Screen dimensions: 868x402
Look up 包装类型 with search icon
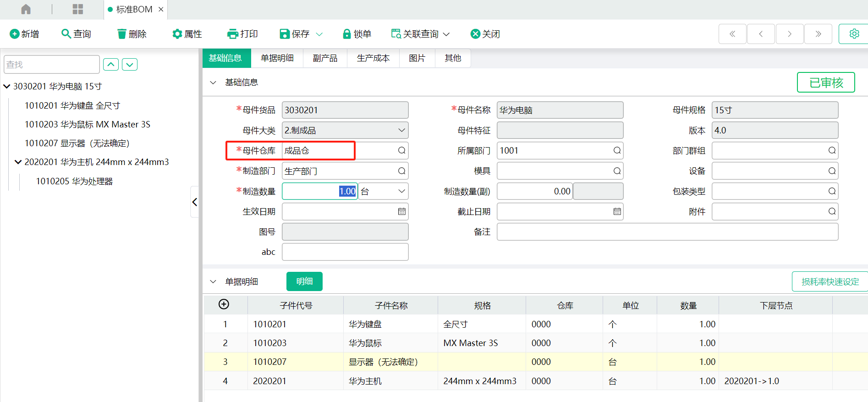[x=832, y=191]
